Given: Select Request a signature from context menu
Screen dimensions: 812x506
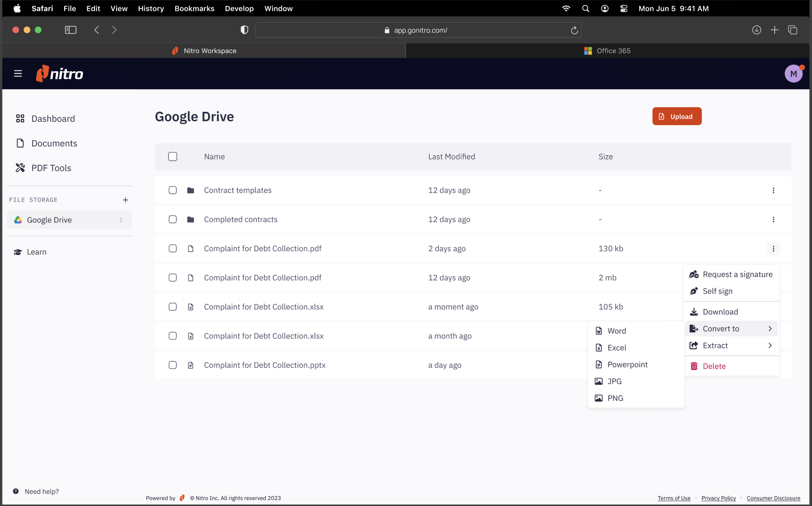Looking at the screenshot, I should point(737,274).
